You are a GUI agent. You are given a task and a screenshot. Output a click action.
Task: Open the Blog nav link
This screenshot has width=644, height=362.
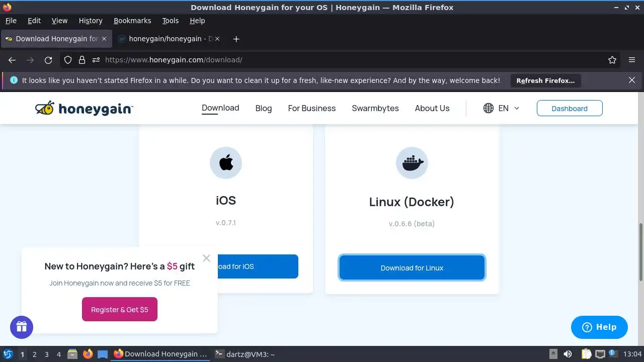[264, 108]
